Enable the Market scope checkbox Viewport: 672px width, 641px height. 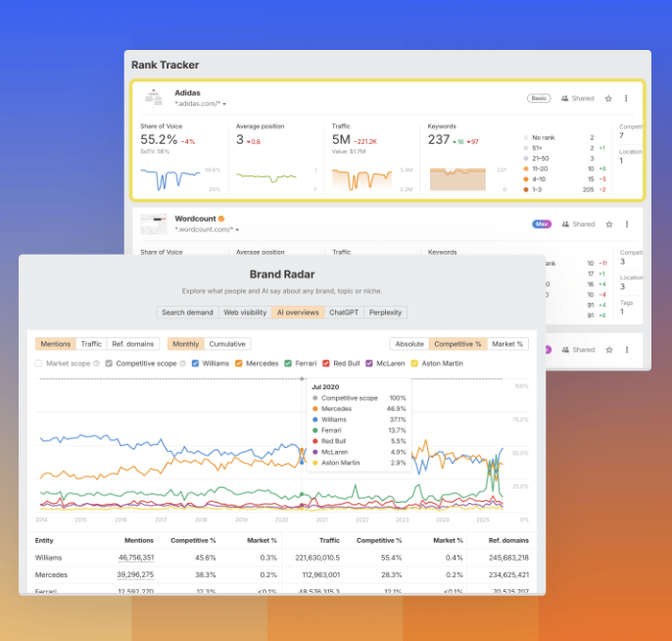click(38, 364)
